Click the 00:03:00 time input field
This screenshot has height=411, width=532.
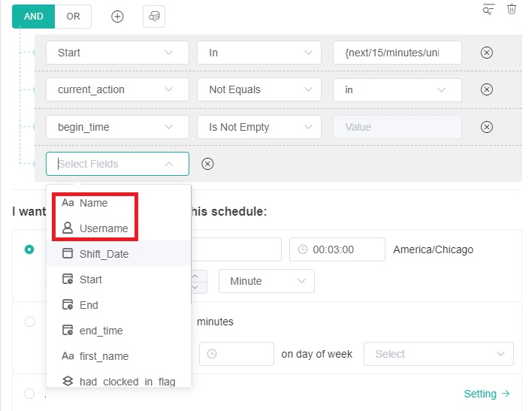(x=337, y=249)
